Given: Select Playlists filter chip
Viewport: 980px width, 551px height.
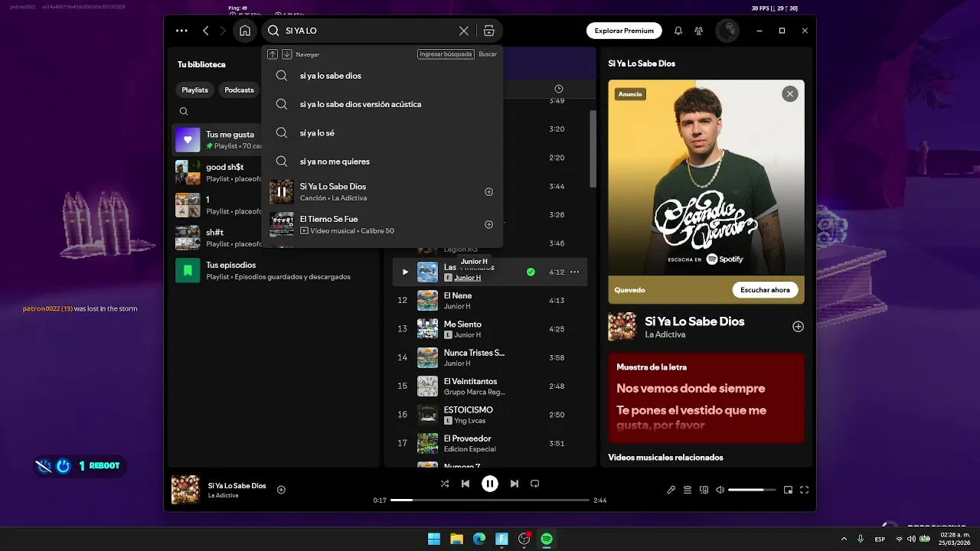Looking at the screenshot, I should pos(194,90).
